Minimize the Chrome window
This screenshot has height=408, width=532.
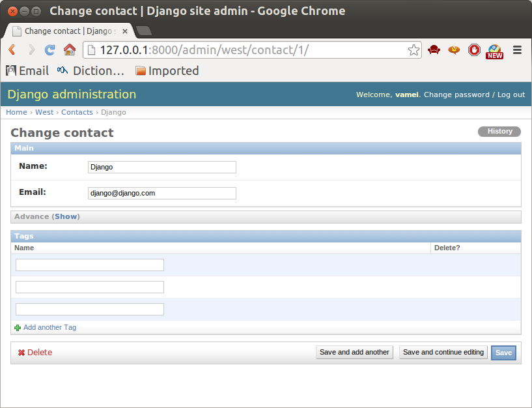point(24,12)
